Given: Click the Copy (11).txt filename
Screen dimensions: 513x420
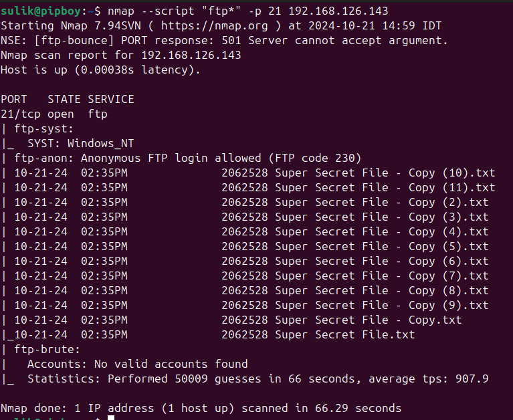Looking at the screenshot, I should click(x=451, y=187).
